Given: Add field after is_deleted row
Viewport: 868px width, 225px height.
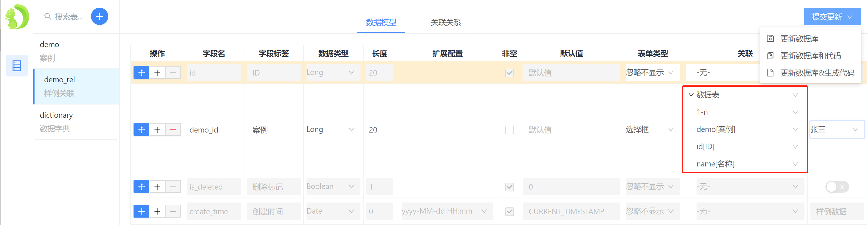Looking at the screenshot, I should point(157,186).
